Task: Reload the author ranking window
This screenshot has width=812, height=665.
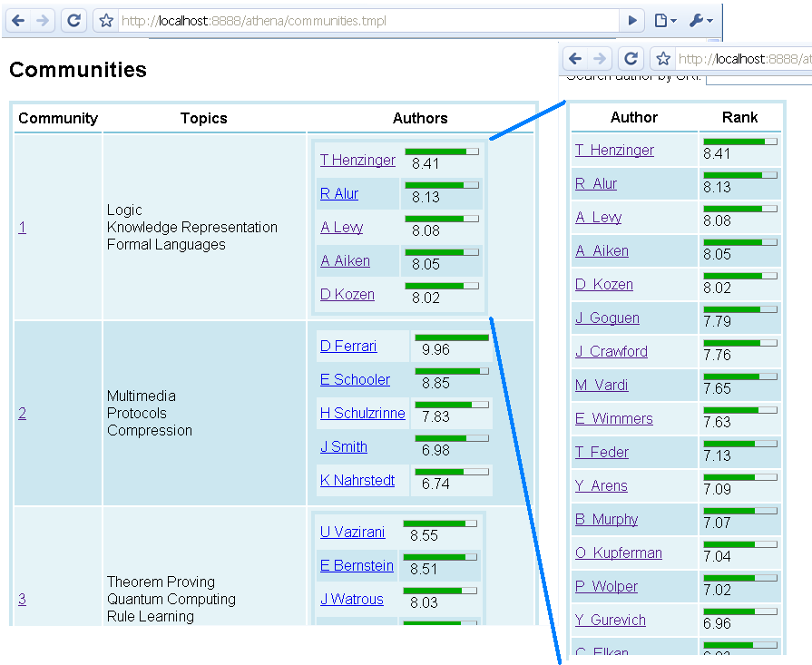Action: pyautogui.click(x=631, y=59)
